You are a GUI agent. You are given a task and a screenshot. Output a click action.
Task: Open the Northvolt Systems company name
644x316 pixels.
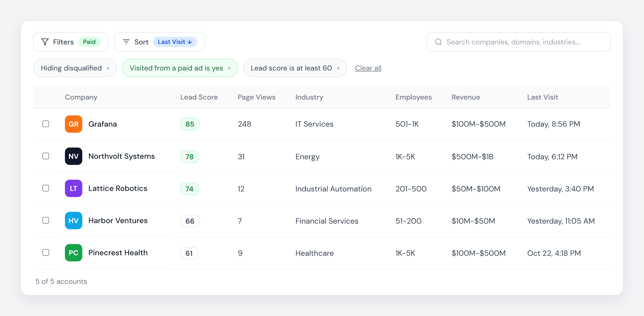[x=122, y=156]
